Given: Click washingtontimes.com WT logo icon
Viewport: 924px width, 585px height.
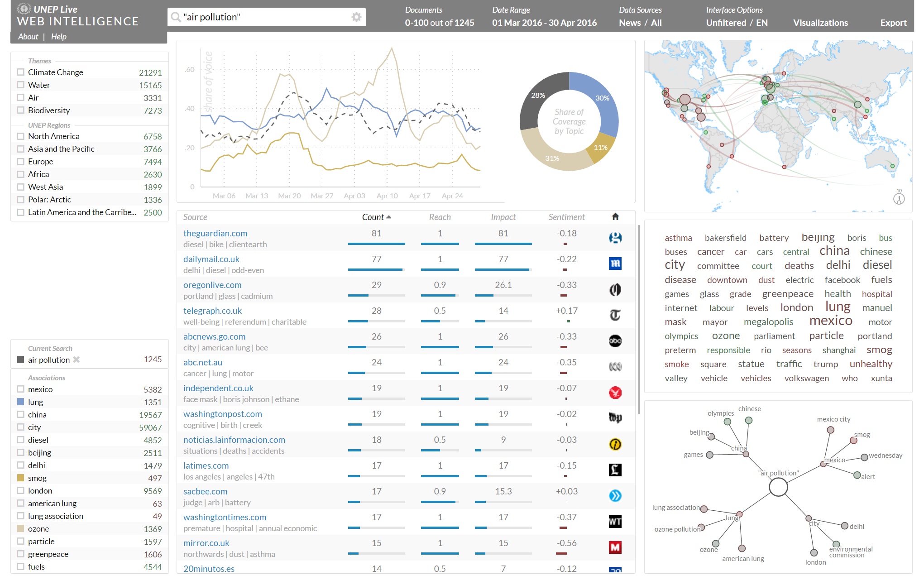Looking at the screenshot, I should click(615, 522).
